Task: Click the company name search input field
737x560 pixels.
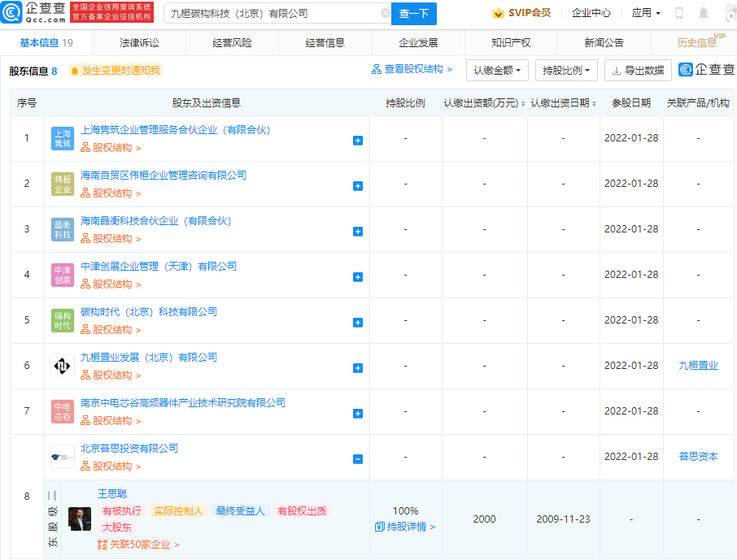Action: 268,14
